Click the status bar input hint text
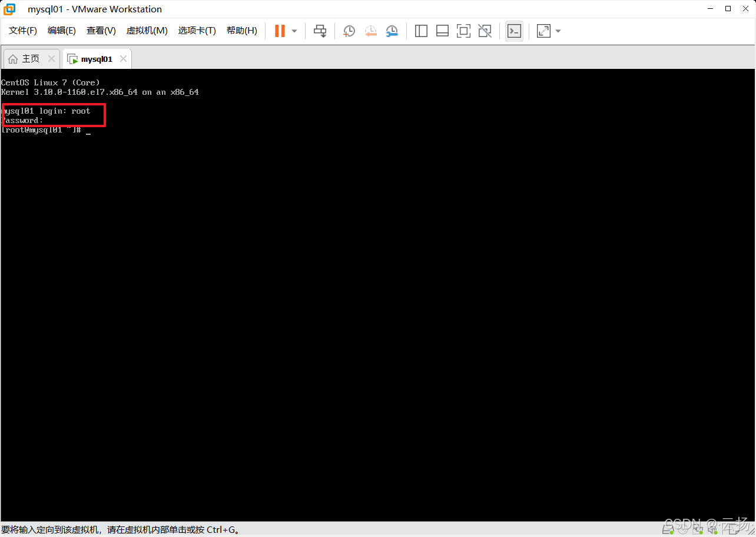 [120, 530]
